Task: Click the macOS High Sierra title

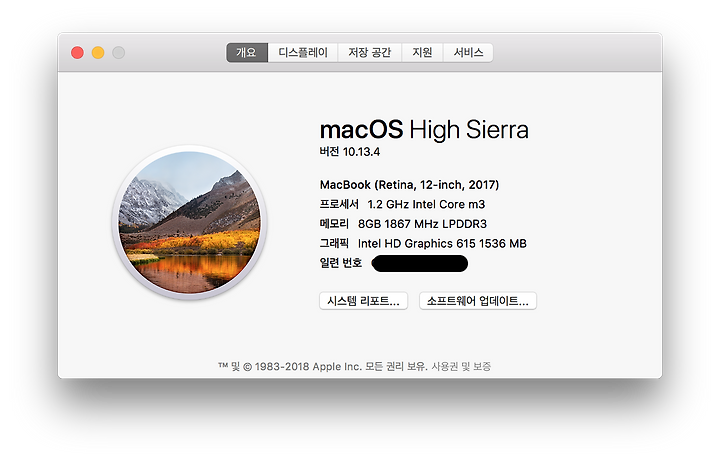Action: coord(424,129)
